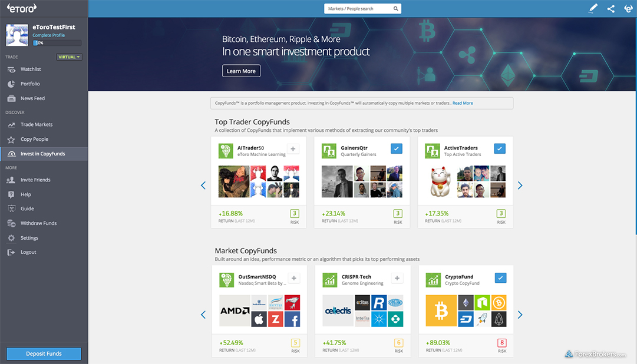This screenshot has height=364, width=637.
Task: Click the Help question icon
Action: click(x=11, y=194)
